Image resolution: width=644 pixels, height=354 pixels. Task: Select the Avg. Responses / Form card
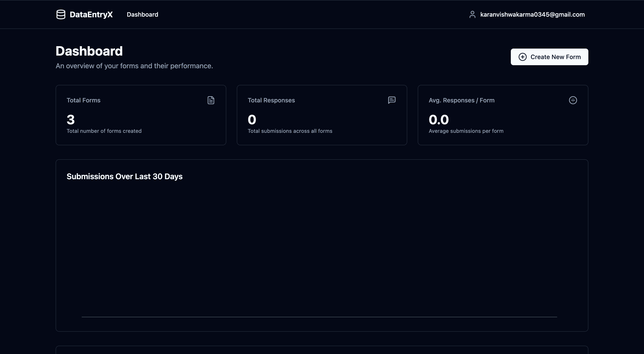[503, 115]
